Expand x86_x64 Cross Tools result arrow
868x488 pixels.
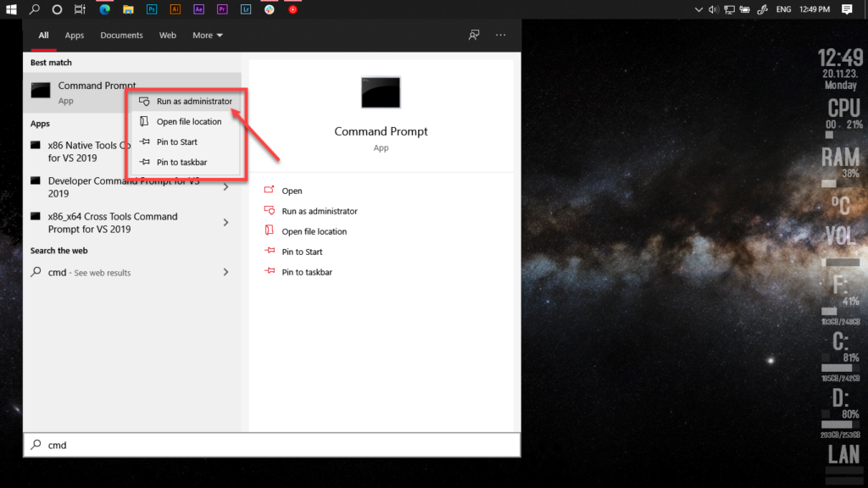225,223
